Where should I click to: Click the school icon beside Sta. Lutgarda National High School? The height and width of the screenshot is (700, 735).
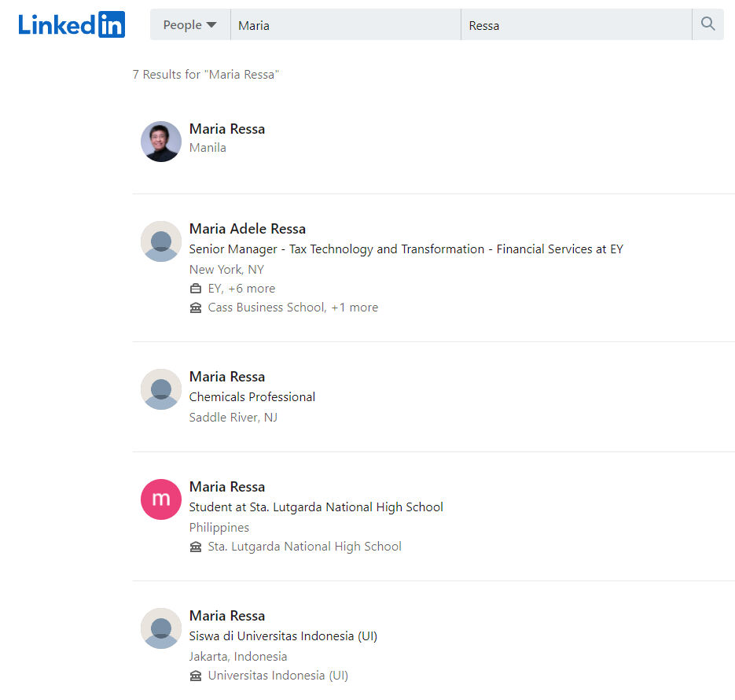coord(196,547)
